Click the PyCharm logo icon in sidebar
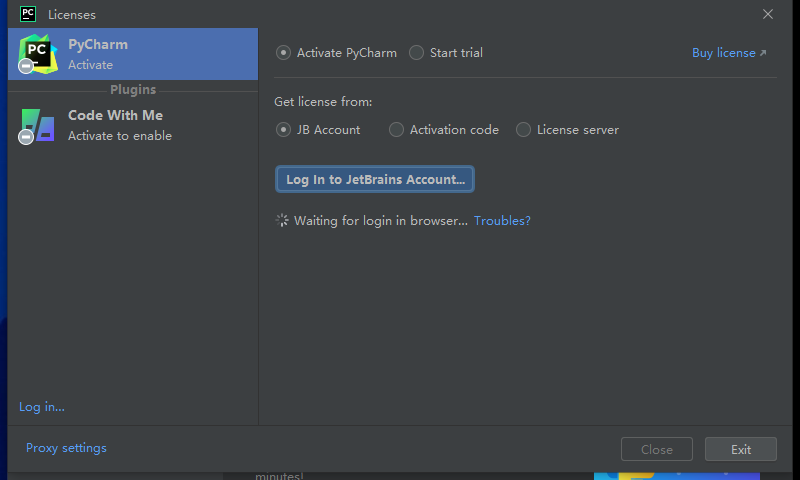Viewport: 800px width, 480px height. click(37, 54)
